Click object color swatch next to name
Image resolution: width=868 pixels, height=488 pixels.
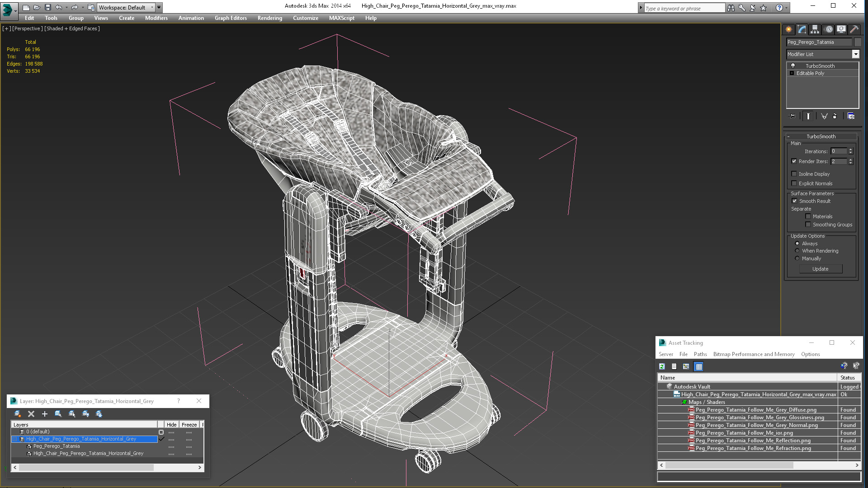point(857,42)
